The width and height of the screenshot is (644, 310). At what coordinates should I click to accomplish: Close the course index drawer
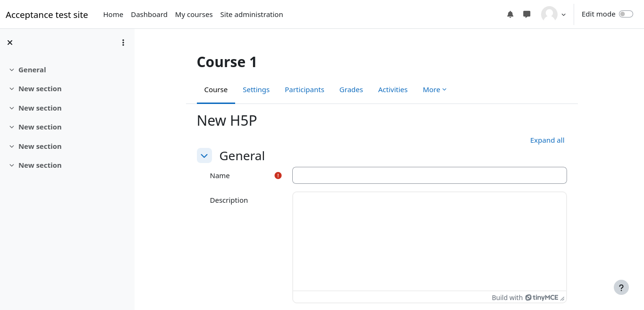click(x=10, y=43)
